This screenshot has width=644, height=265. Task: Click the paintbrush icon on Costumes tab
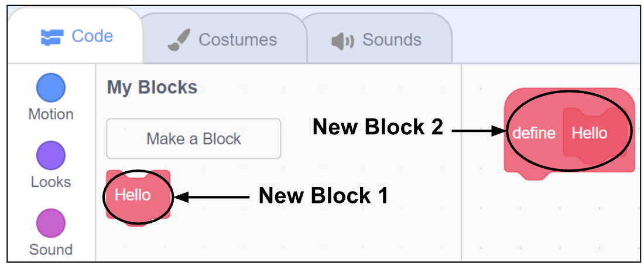[x=177, y=40]
